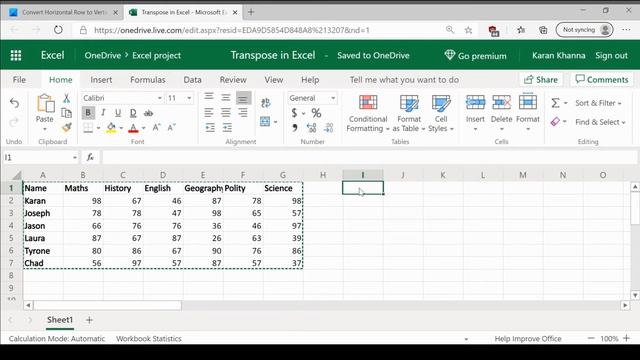
Task: Increase font size with grow icon
Action: click(x=157, y=128)
